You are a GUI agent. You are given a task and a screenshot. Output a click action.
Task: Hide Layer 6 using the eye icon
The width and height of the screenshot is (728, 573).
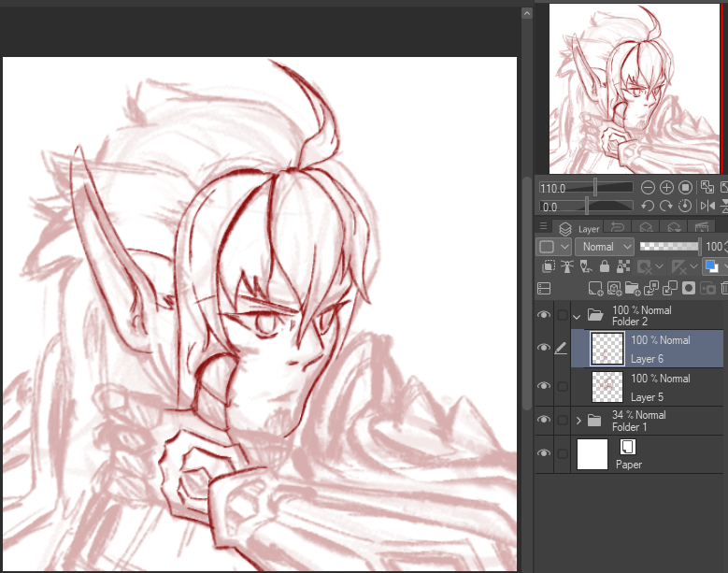(544, 348)
